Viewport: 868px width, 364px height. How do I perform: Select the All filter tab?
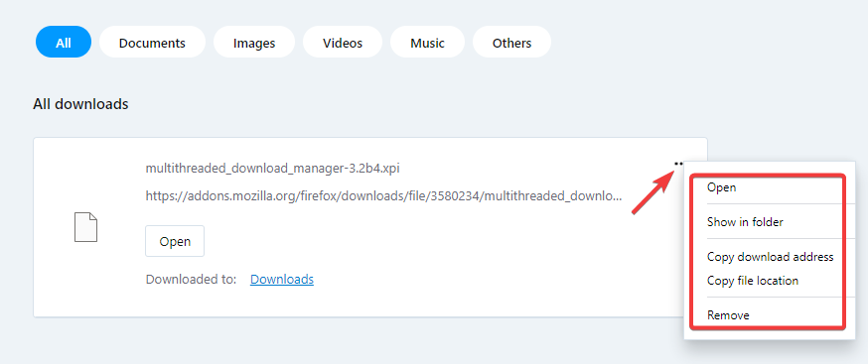(64, 42)
